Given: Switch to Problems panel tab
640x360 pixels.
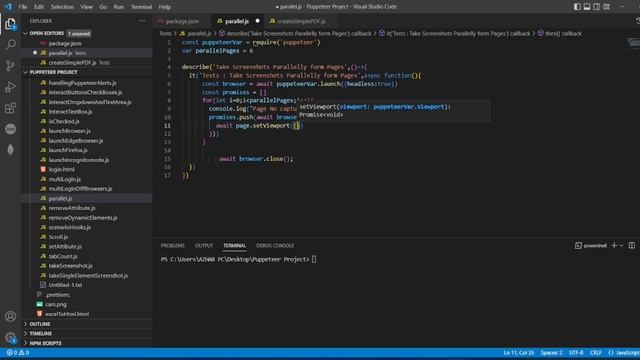Looking at the screenshot, I should pyautogui.click(x=173, y=246).
